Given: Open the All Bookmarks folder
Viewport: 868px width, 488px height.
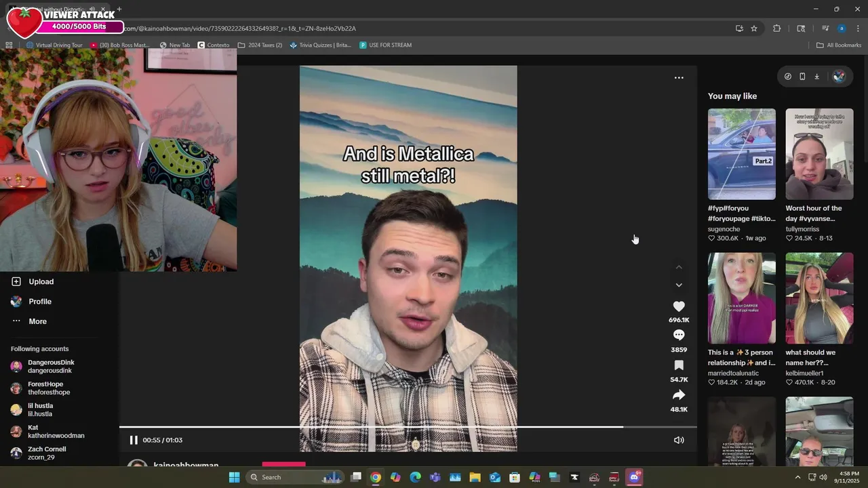Looking at the screenshot, I should click(839, 45).
